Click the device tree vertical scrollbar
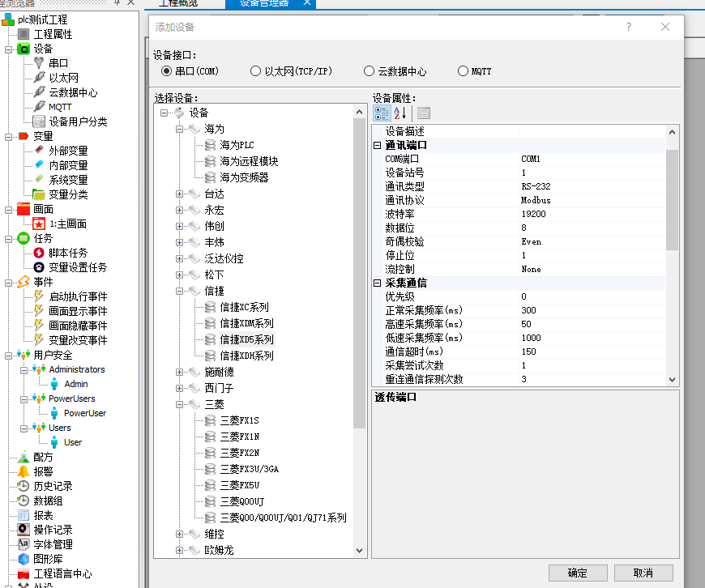 coord(359,274)
